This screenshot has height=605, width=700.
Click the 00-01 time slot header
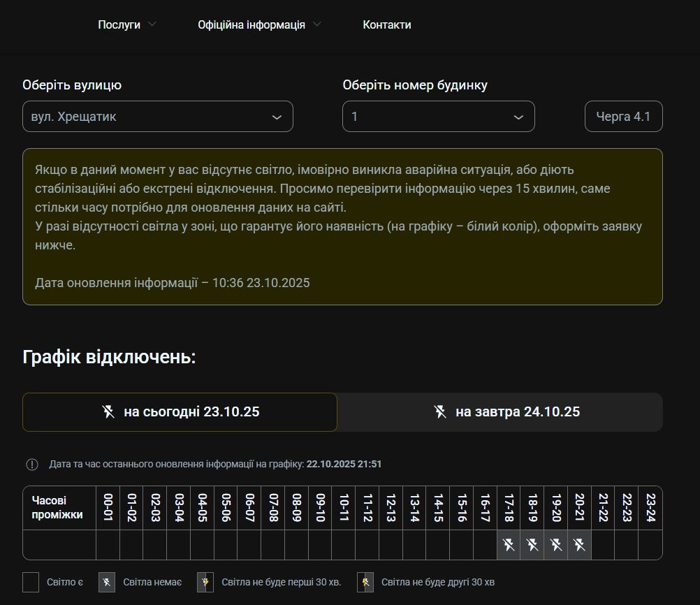(x=108, y=508)
